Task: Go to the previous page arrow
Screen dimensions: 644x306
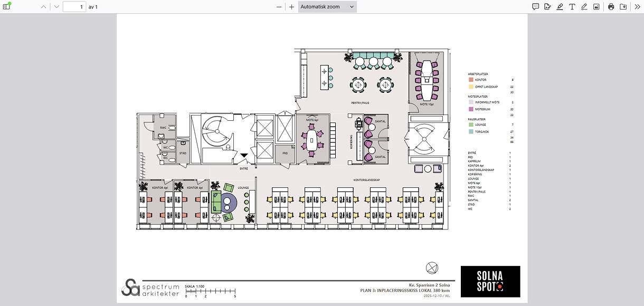Action: (x=44, y=7)
